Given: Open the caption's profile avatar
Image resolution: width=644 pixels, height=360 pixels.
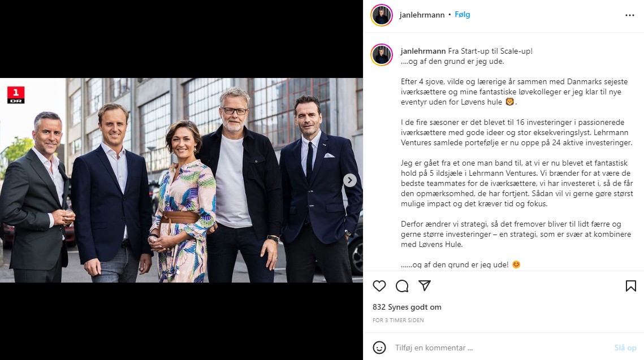Looking at the screenshot, I should tap(382, 55).
